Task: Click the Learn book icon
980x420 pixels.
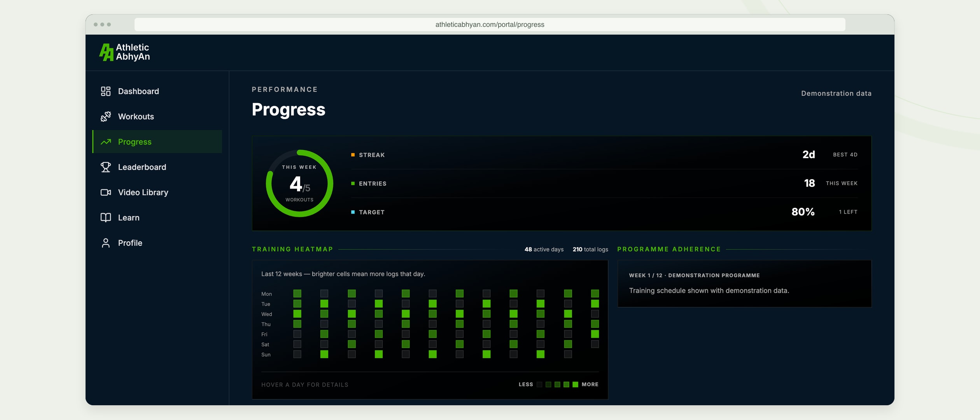Action: tap(105, 218)
